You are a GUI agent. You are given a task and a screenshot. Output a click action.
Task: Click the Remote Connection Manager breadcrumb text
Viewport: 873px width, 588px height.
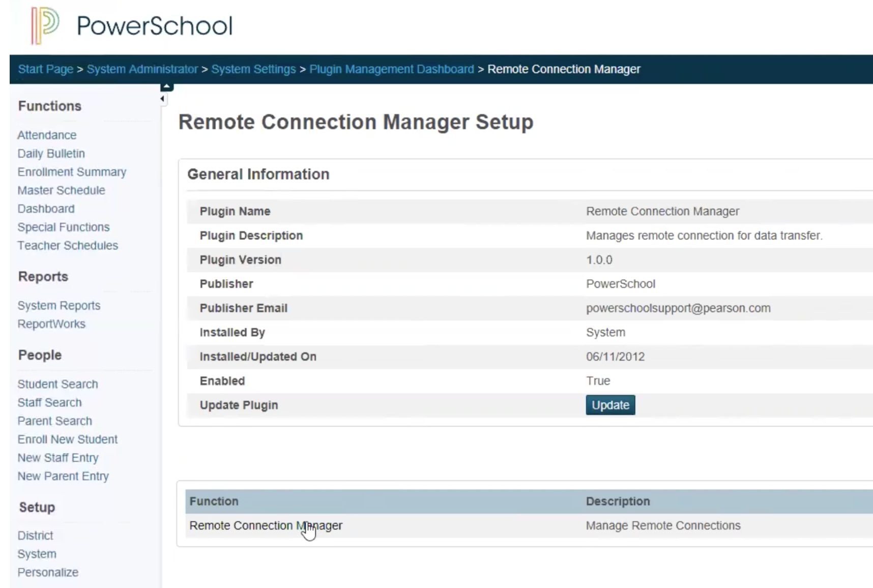564,69
